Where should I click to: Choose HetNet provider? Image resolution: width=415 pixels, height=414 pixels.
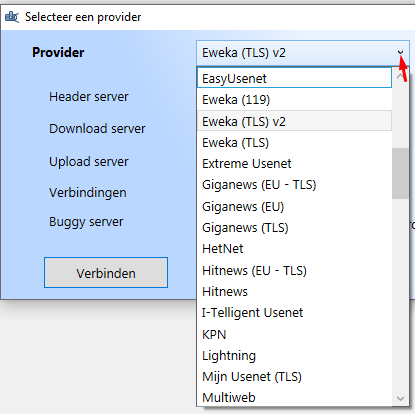click(x=294, y=249)
